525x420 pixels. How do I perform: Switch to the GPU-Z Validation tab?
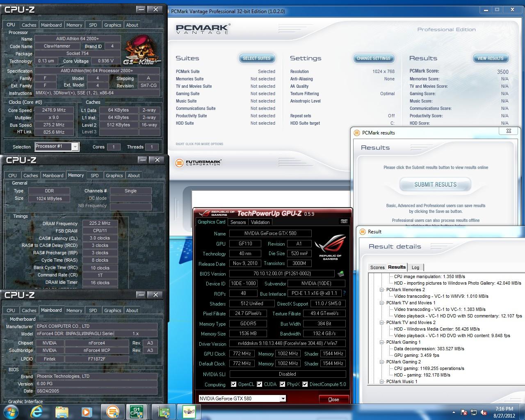click(260, 222)
